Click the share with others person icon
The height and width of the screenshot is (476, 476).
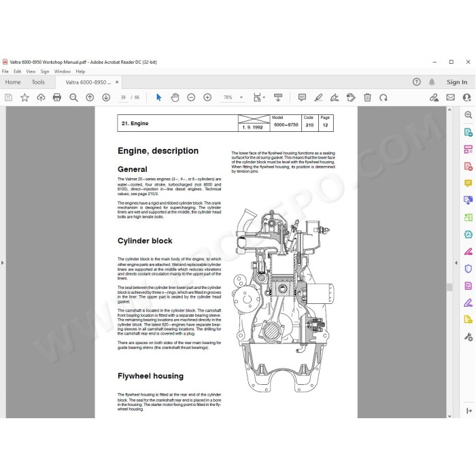(x=467, y=97)
